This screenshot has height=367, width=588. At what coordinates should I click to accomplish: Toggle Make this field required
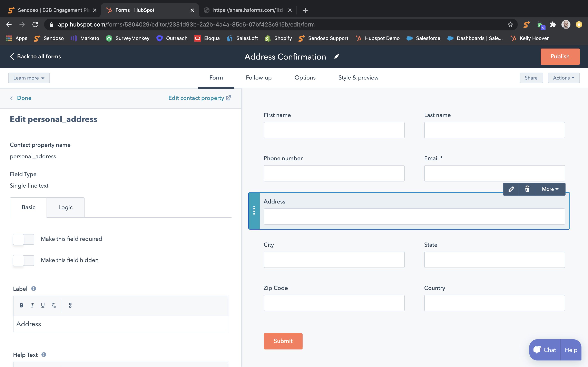23,239
